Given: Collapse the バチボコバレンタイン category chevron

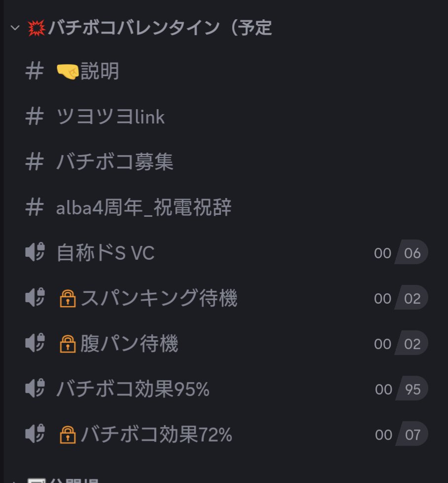Looking at the screenshot, I should 15,28.
